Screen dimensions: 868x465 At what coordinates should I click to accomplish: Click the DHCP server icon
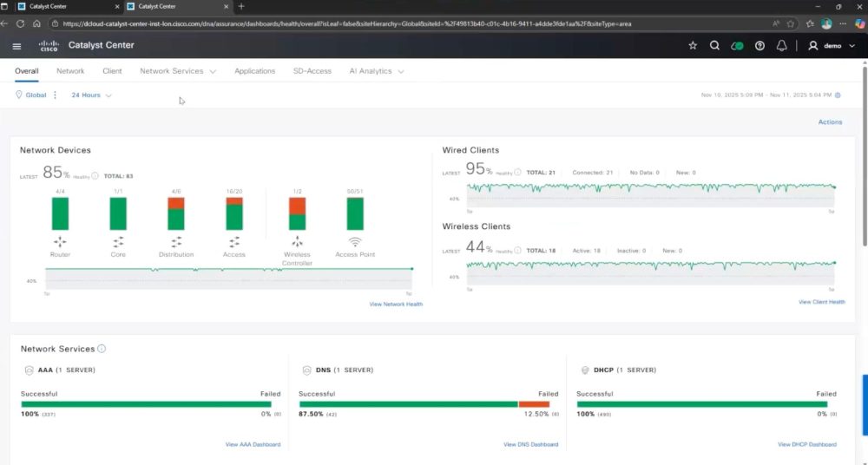pos(584,370)
